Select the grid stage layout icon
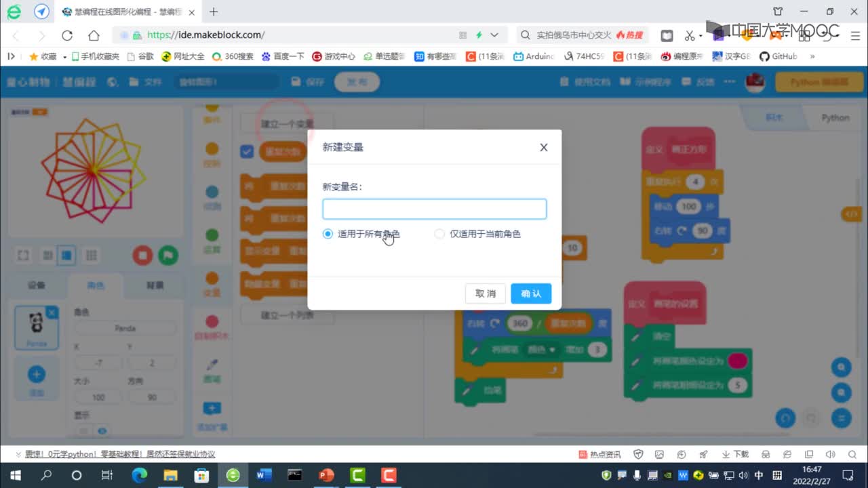 click(90, 256)
